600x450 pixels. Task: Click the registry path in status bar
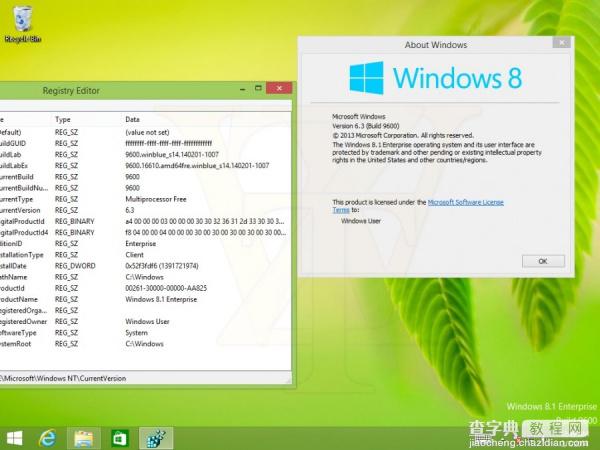(63, 378)
